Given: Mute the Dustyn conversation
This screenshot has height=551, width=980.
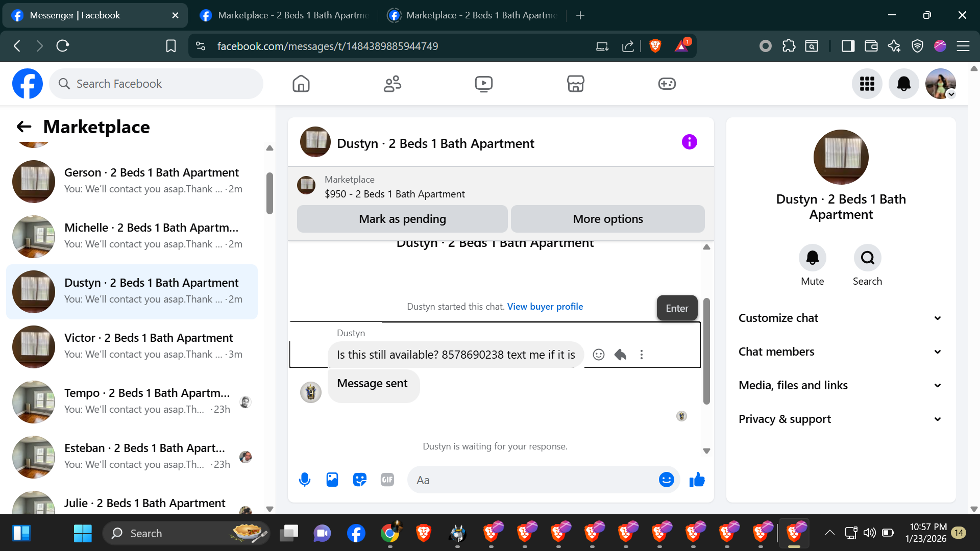Looking at the screenshot, I should [x=812, y=258].
